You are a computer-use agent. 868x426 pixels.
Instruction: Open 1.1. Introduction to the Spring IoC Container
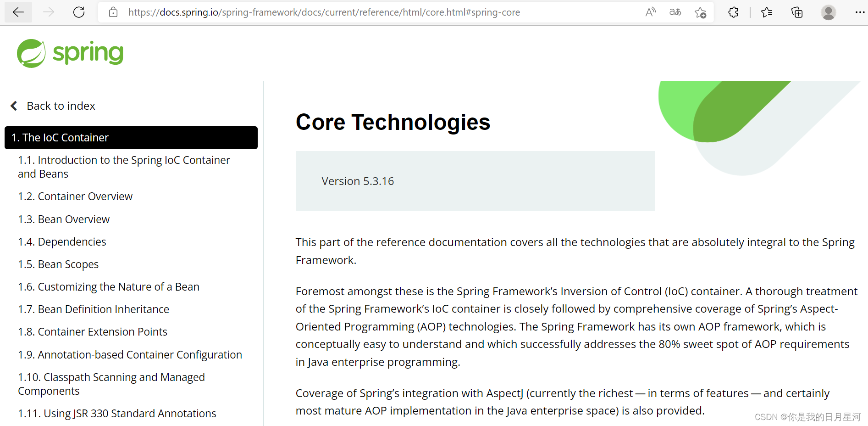pos(124,167)
